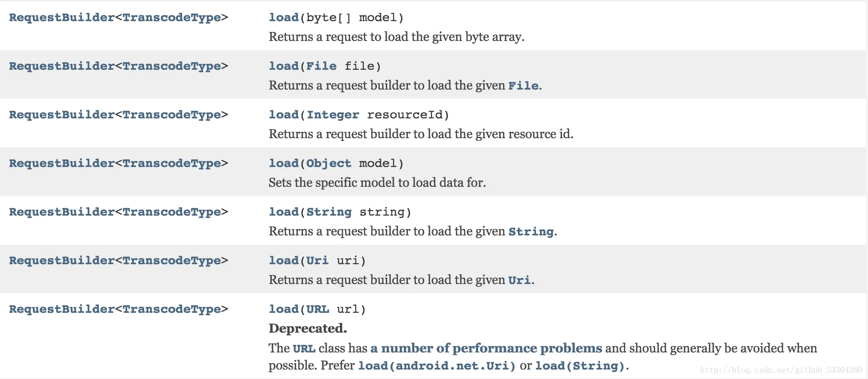Open the load(Uri uri) method link

(x=283, y=261)
